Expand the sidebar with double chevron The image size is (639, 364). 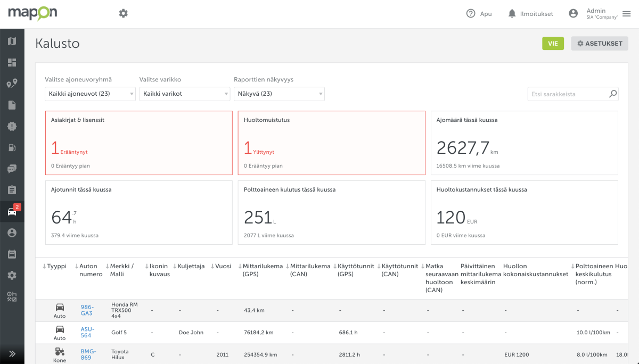(x=12, y=353)
